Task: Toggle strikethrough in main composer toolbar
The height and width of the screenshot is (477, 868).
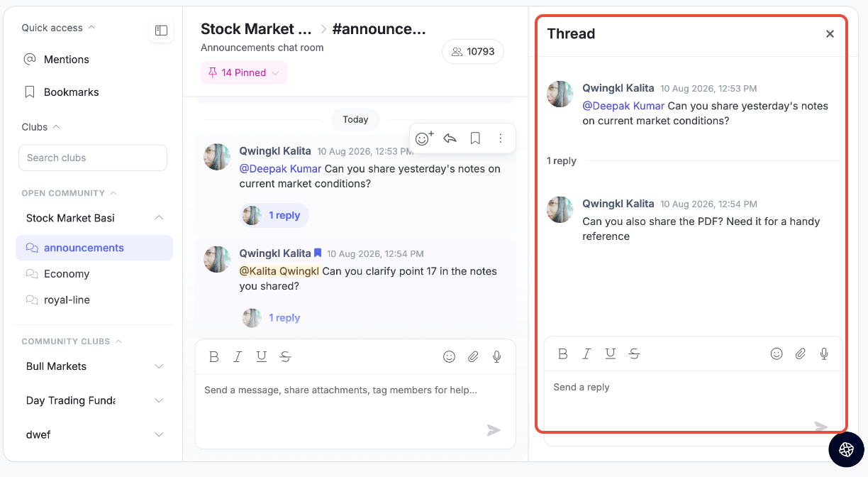Action: click(x=285, y=357)
